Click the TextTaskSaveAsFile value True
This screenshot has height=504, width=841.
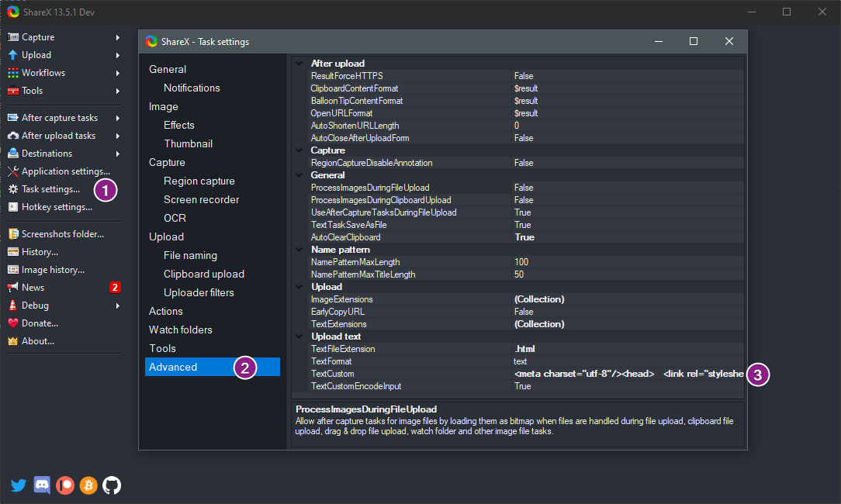click(522, 225)
